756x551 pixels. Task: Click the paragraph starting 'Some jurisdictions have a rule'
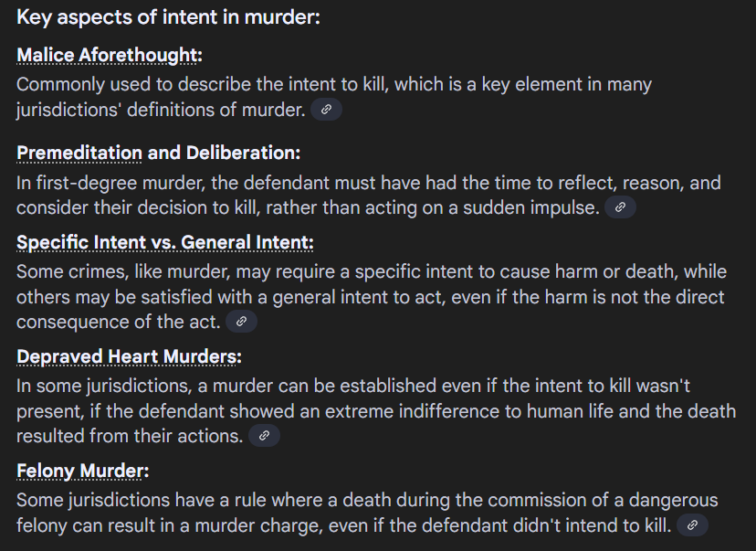pos(367,513)
